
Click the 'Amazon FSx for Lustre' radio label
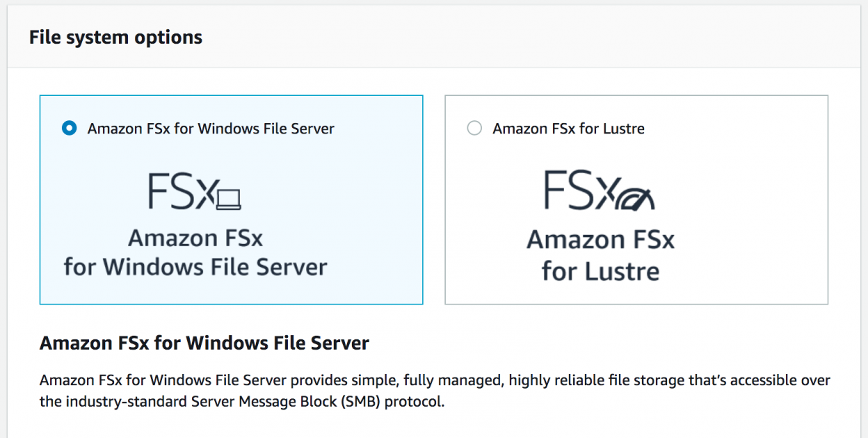click(x=568, y=128)
